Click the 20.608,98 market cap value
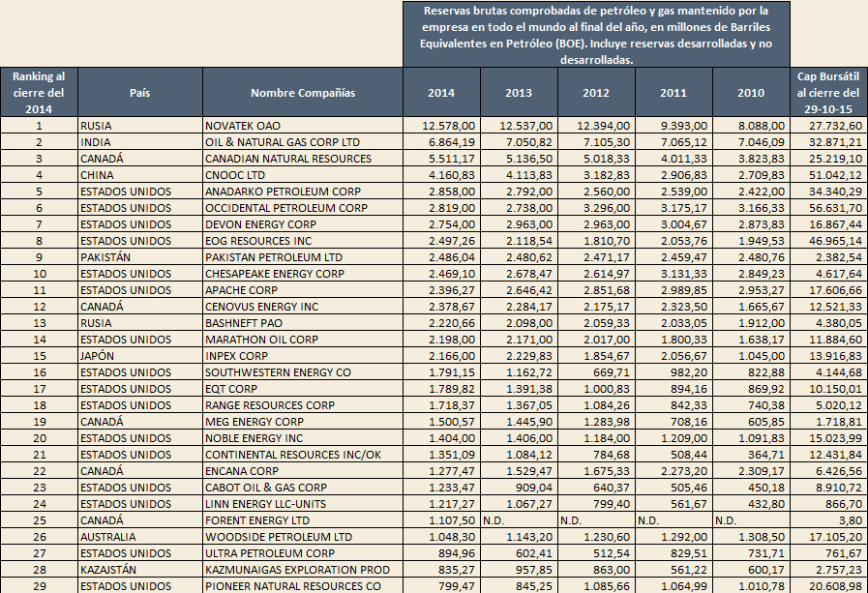The height and width of the screenshot is (593, 868). coord(828,586)
